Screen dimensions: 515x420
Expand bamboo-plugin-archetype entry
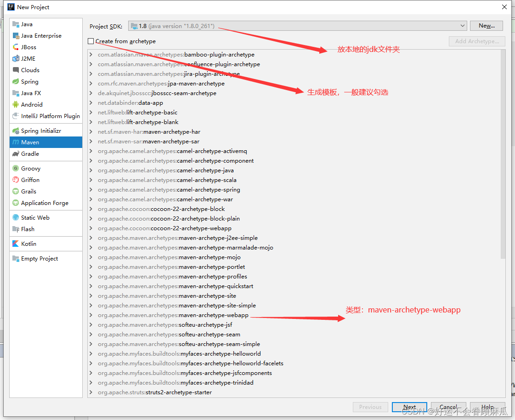coord(91,55)
